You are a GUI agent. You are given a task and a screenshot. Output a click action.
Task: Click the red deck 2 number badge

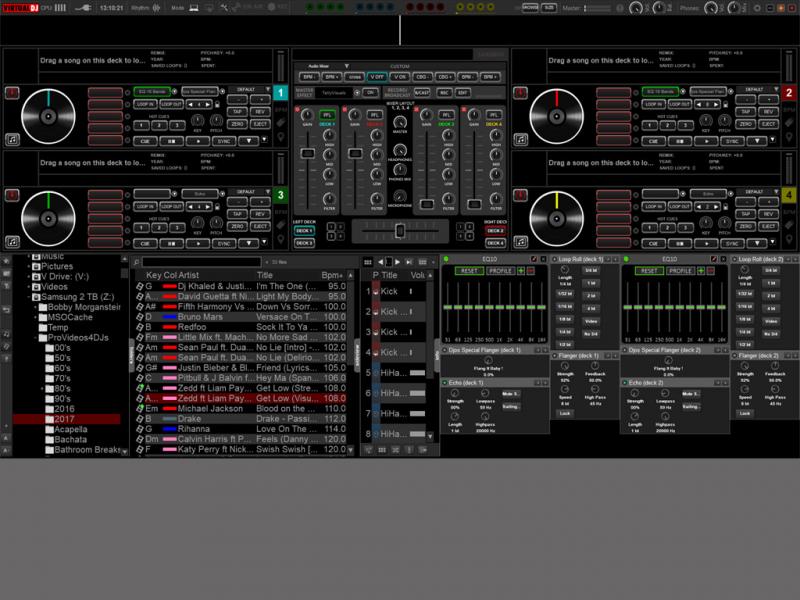point(789,93)
